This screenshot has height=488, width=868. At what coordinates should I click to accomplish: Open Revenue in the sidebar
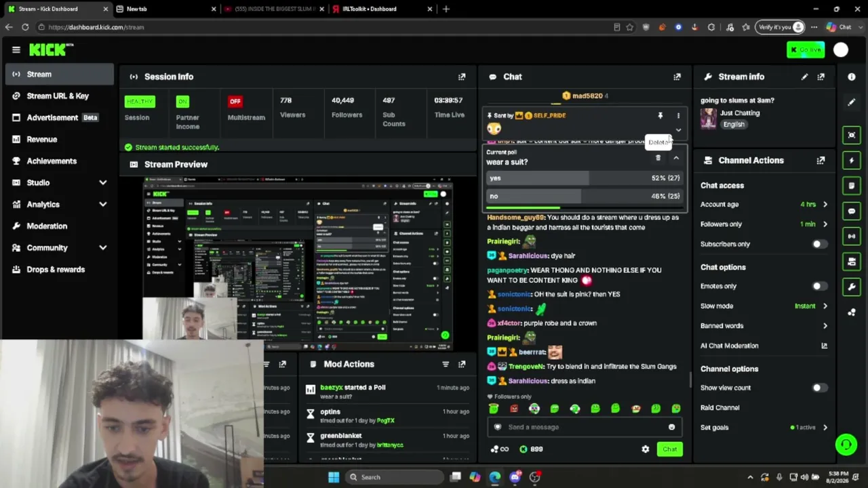58,139
